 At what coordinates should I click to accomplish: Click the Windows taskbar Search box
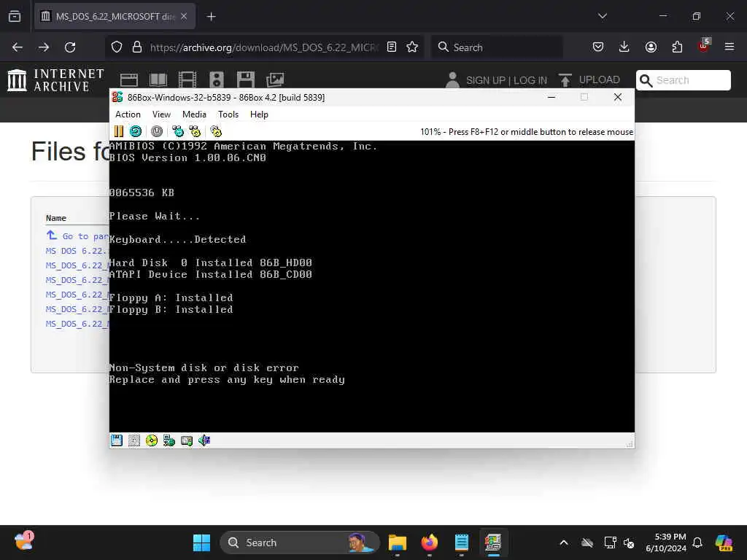(300, 542)
